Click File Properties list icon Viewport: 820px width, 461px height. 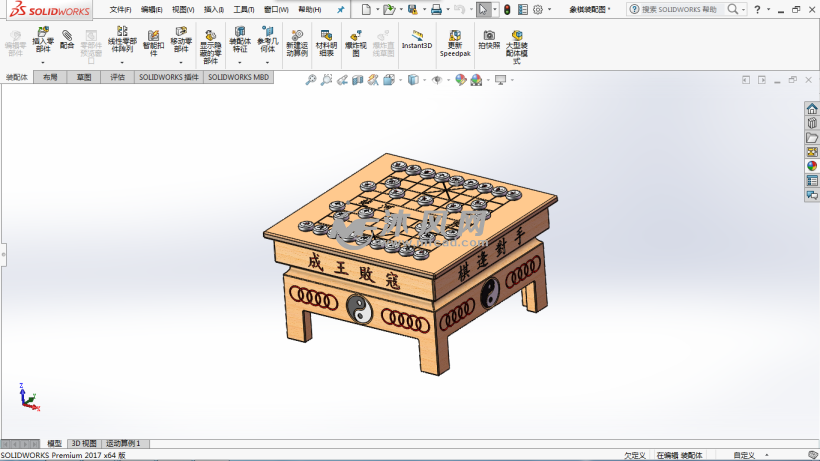tap(522, 9)
